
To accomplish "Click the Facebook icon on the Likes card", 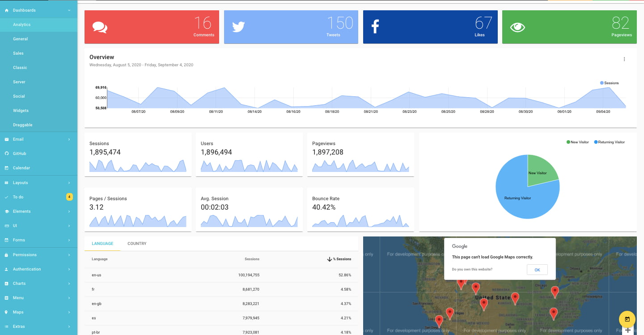I will pos(375,26).
